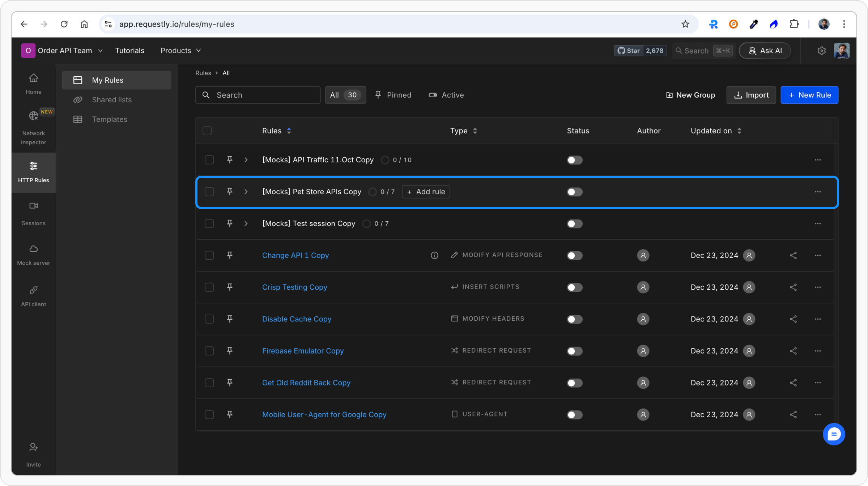Share the Disable Cache Copy rule
868x486 pixels.
click(x=793, y=319)
